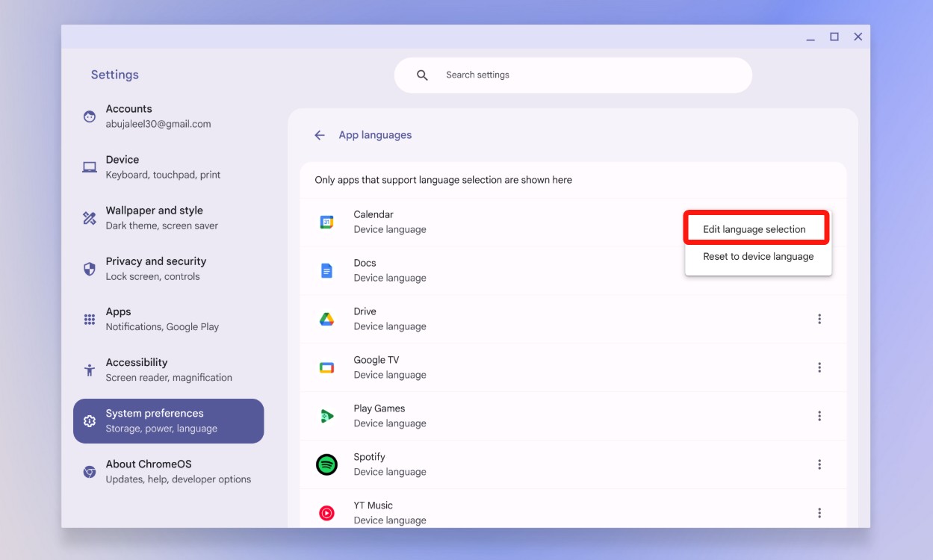
Task: Open Privacy and security settings
Action: (156, 268)
